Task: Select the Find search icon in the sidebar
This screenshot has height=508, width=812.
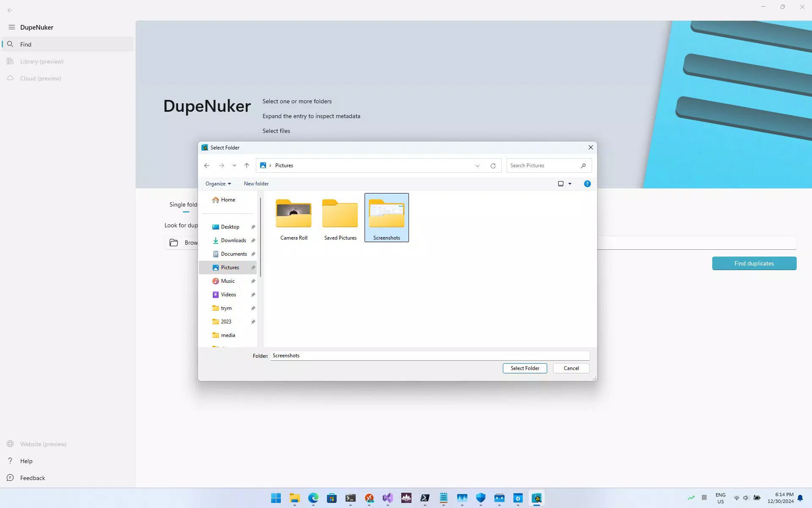Action: pyautogui.click(x=10, y=44)
